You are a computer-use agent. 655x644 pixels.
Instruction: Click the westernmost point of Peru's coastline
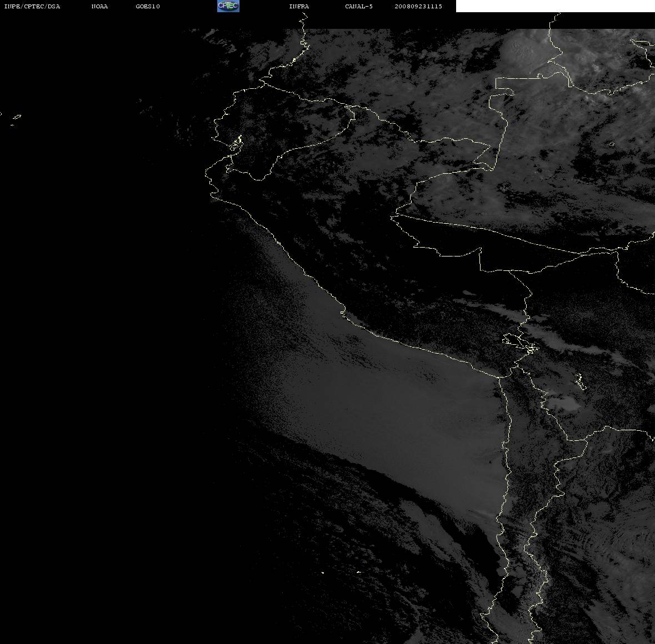pyautogui.click(x=206, y=174)
